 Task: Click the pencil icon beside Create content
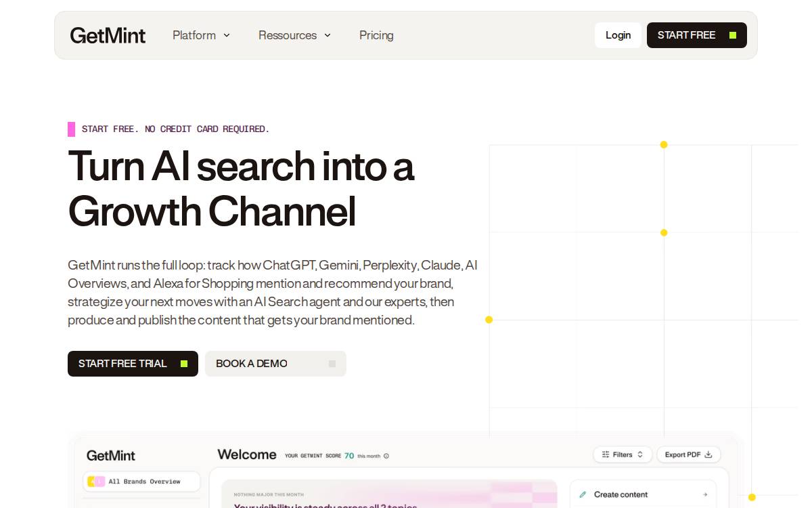tap(583, 494)
